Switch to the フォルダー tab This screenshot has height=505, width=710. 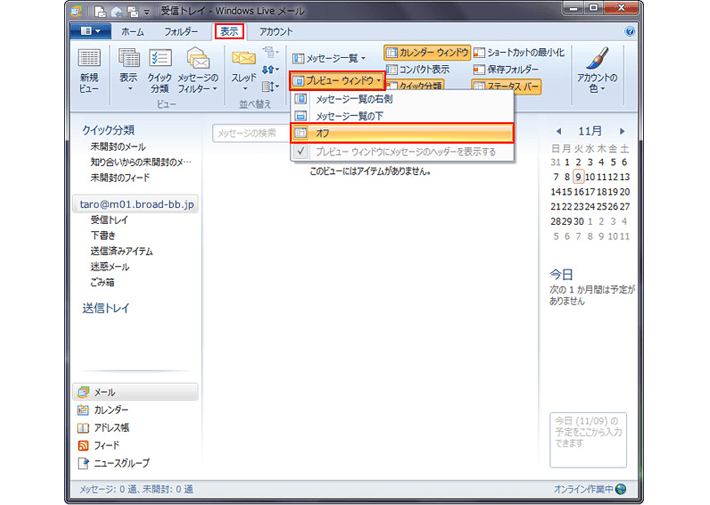click(x=181, y=31)
